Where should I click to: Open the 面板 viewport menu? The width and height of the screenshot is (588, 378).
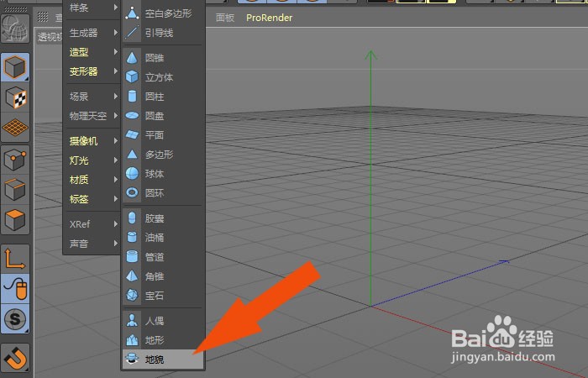point(225,18)
